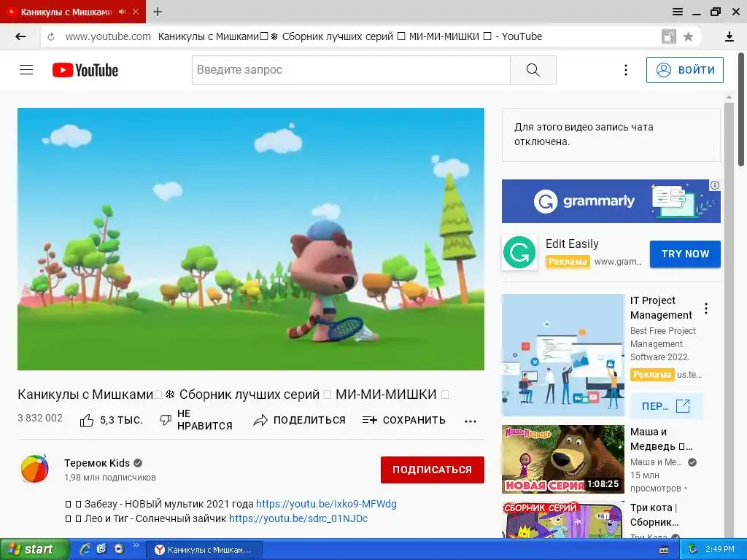Open IT Project Management ad thumbnail
Screen dimensions: 747x560
562,355
